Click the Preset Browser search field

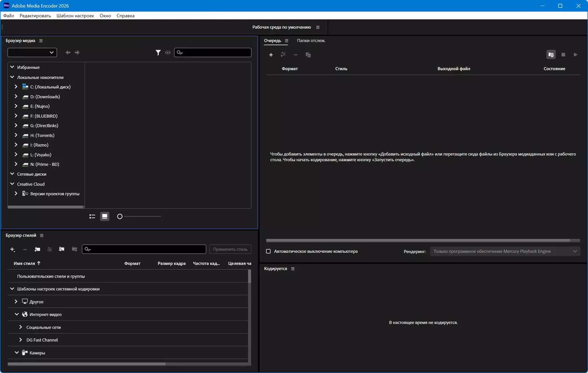146,249
